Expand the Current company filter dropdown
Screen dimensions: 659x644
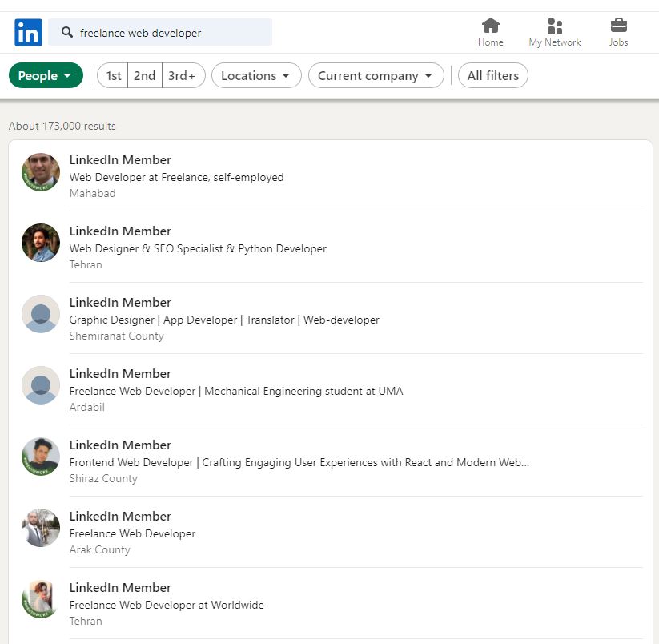(376, 75)
